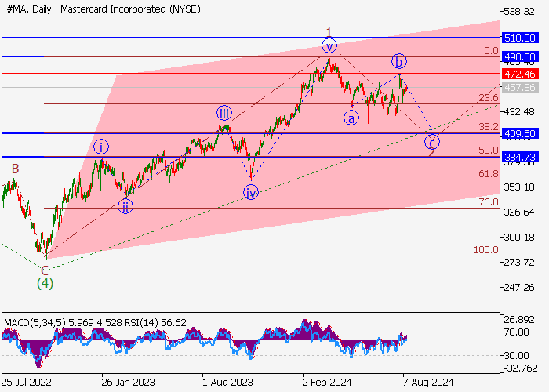Viewport: 549px width, 392px height.
Task: Click the chart title '#MA, Daily: Mastercard Incorporated (NYSE)'
Action: tap(104, 9)
